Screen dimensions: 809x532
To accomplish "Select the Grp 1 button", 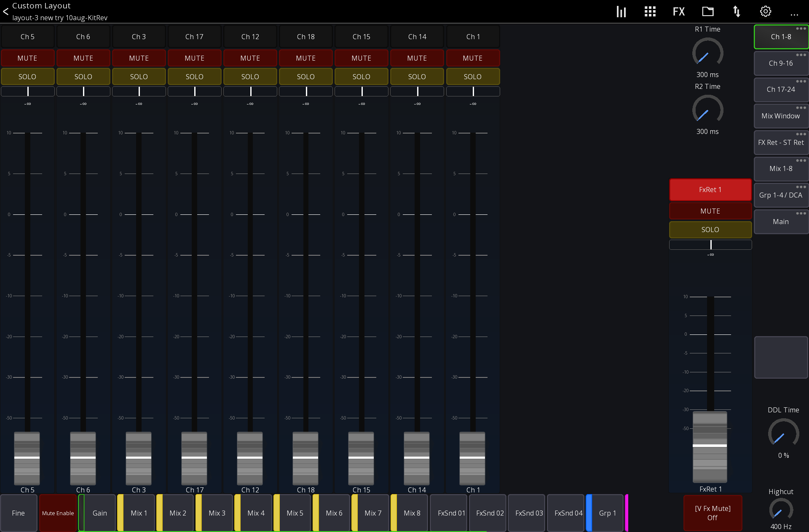I will pyautogui.click(x=605, y=513).
